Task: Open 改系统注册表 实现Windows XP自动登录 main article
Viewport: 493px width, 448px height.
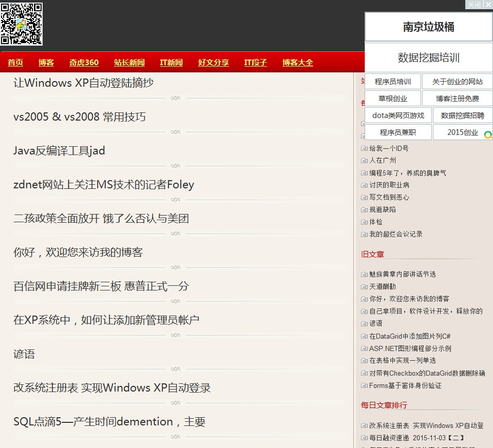Action: point(112,388)
